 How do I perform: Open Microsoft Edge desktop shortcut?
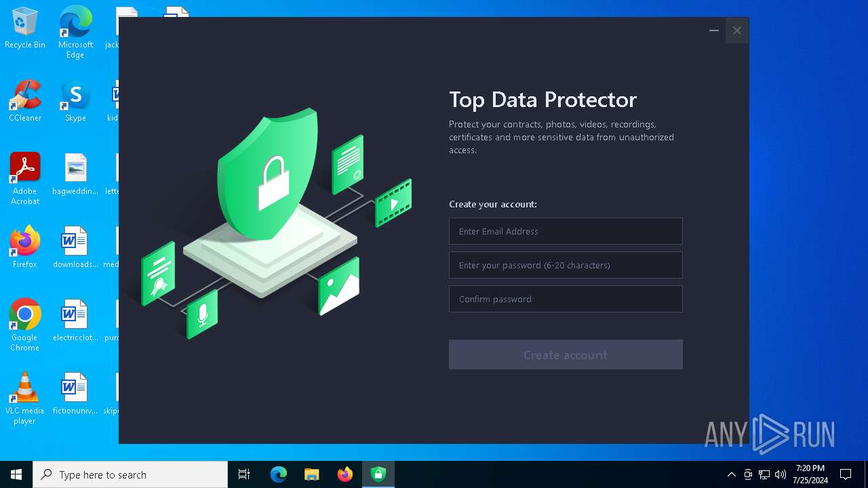[x=75, y=33]
